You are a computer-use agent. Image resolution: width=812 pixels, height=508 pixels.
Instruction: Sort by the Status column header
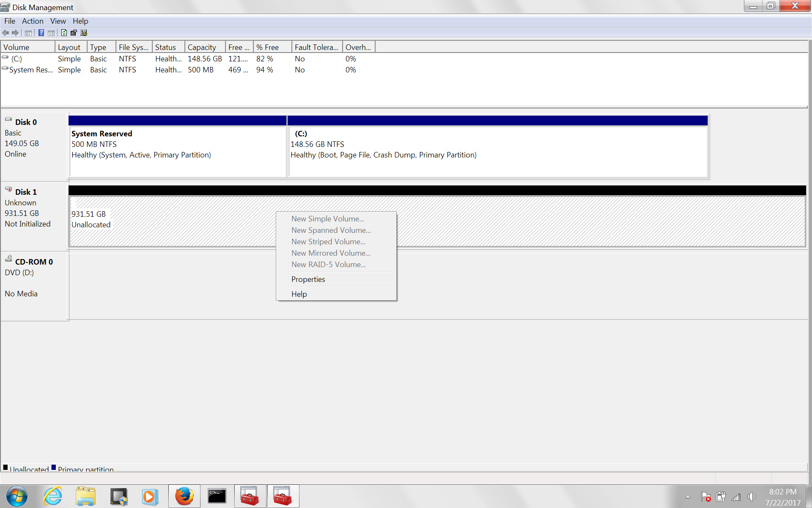169,47
